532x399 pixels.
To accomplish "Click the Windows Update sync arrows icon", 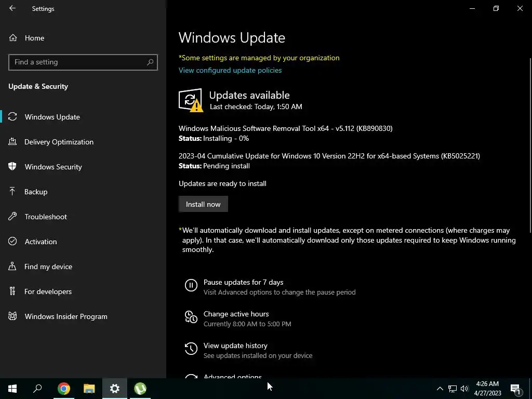I will [x=12, y=117].
